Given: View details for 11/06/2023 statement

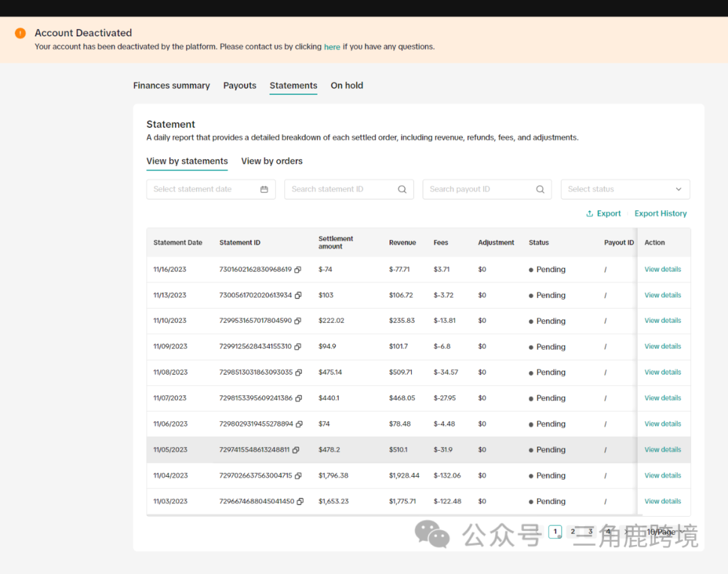Looking at the screenshot, I should [663, 424].
